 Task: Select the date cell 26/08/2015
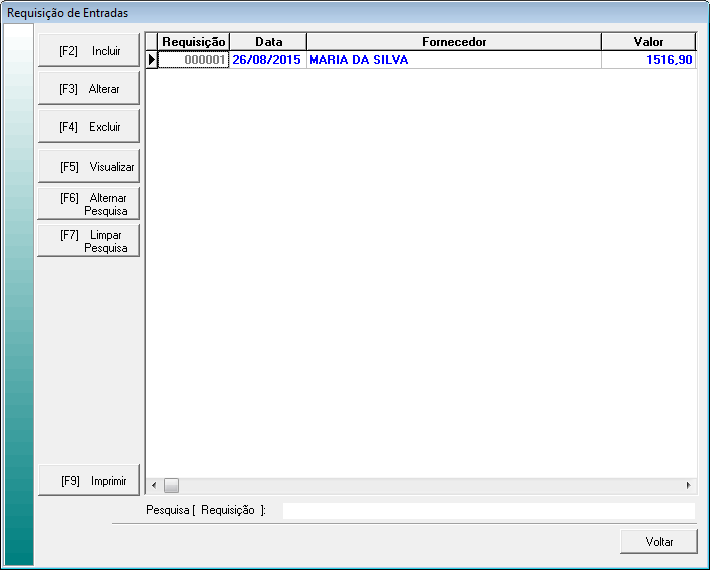click(268, 60)
